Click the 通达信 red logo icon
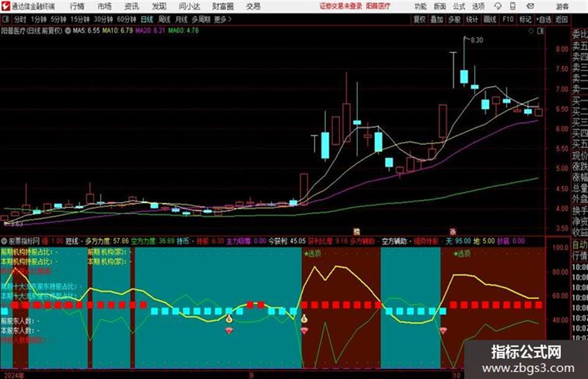588x379 pixels. pyautogui.click(x=5, y=6)
